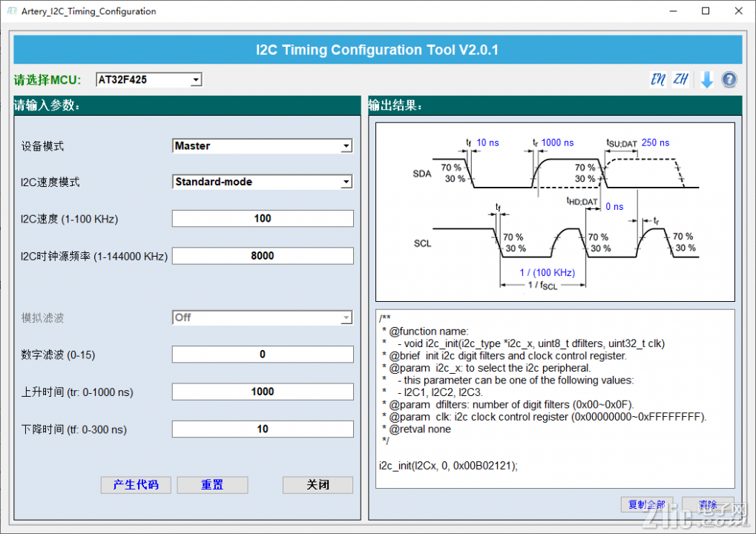Click the tHD;DAT 0 ns value in diagram
Image resolution: width=756 pixels, height=534 pixels.
[x=614, y=206]
